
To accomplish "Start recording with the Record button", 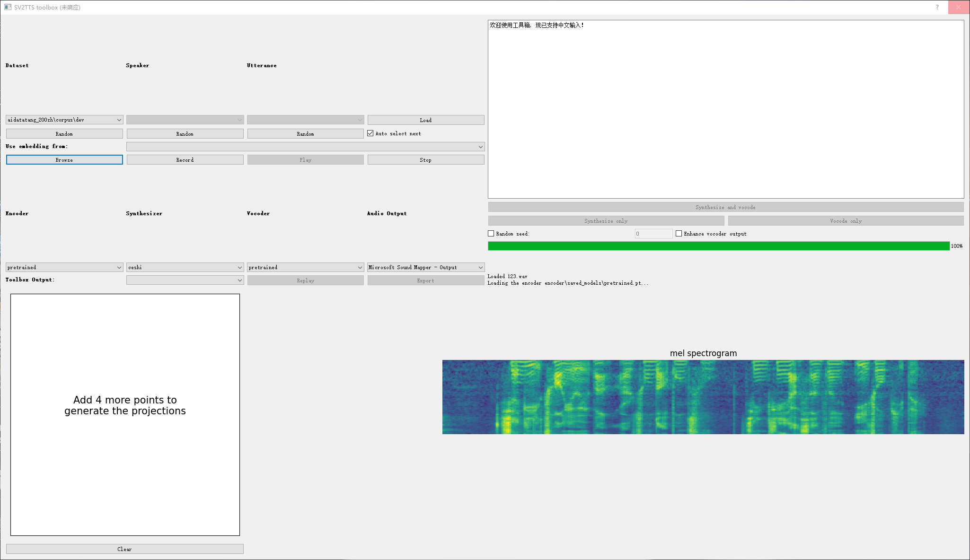I will [185, 159].
